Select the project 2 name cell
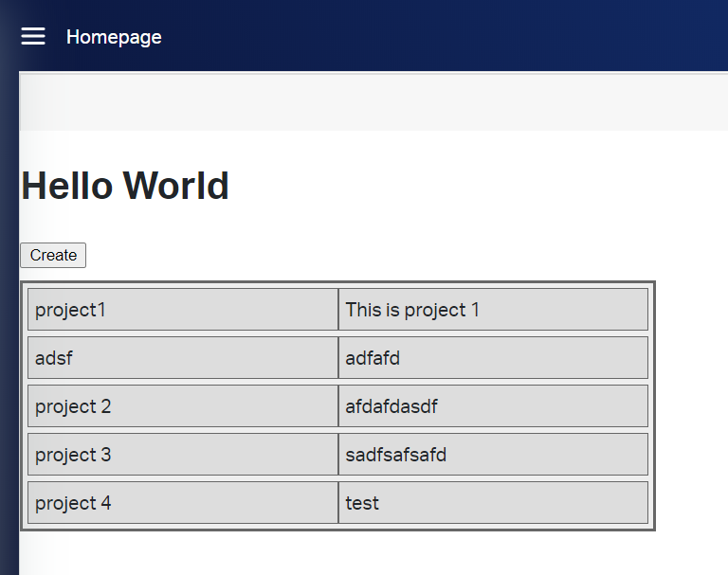The height and width of the screenshot is (575, 728). pos(183,406)
